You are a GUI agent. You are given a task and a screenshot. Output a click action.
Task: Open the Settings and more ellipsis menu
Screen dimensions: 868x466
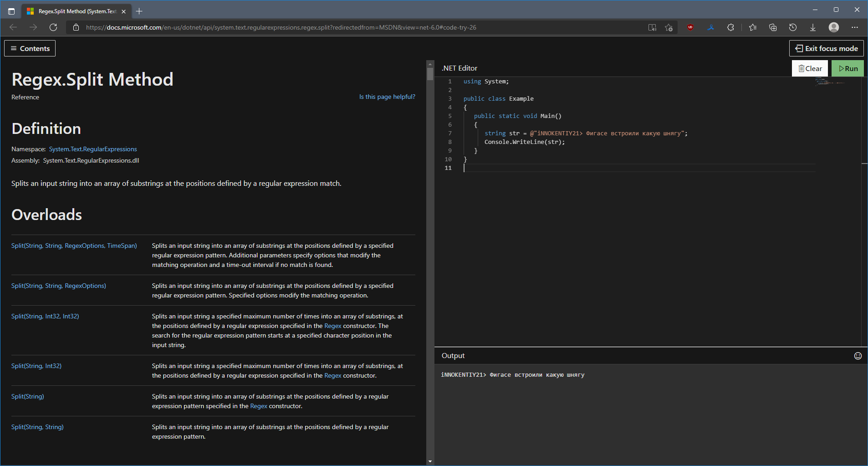[x=855, y=27]
